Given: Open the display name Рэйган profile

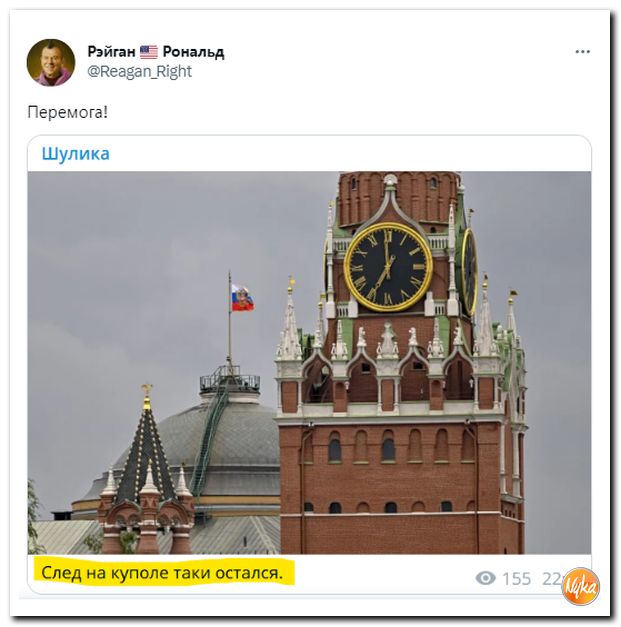Looking at the screenshot, I should (112, 52).
